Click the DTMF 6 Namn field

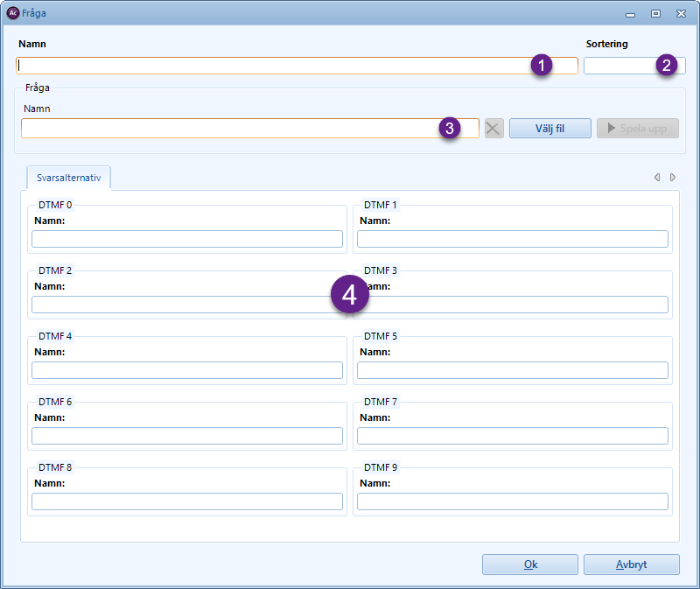187,436
